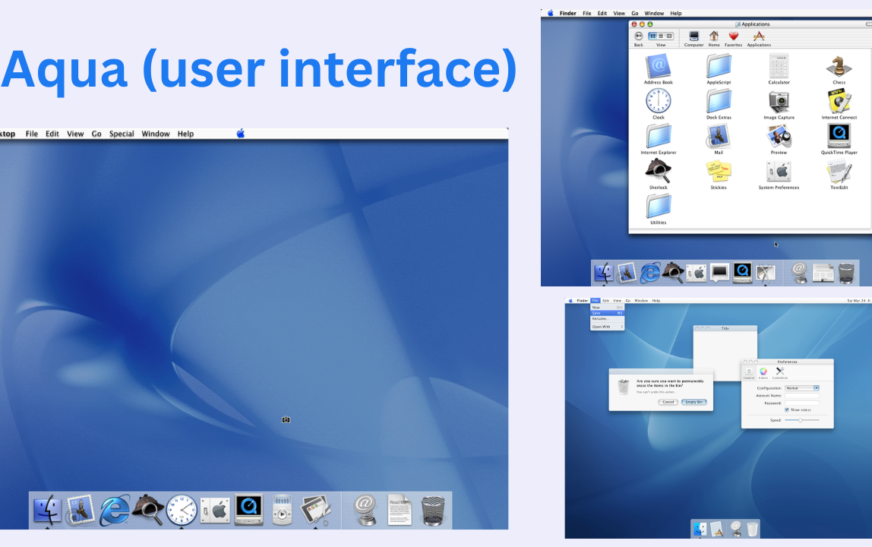Launch Internet Explorer from large desktop dock
The image size is (872, 547).
point(114,510)
